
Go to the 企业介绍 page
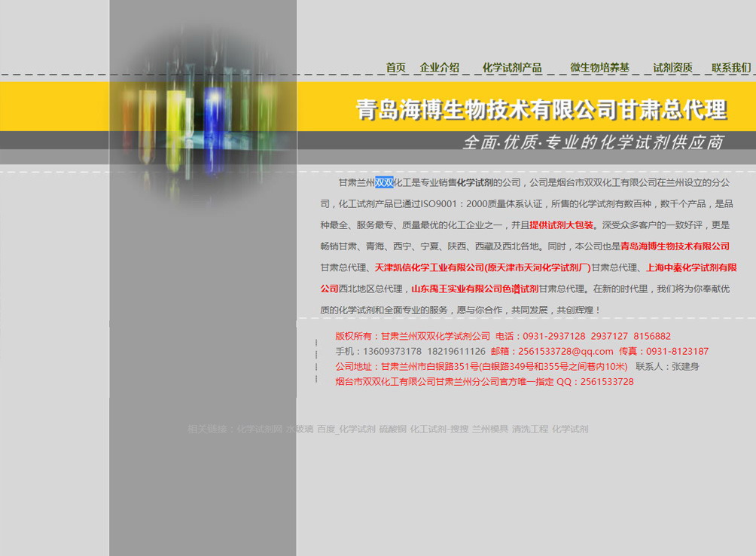[439, 68]
